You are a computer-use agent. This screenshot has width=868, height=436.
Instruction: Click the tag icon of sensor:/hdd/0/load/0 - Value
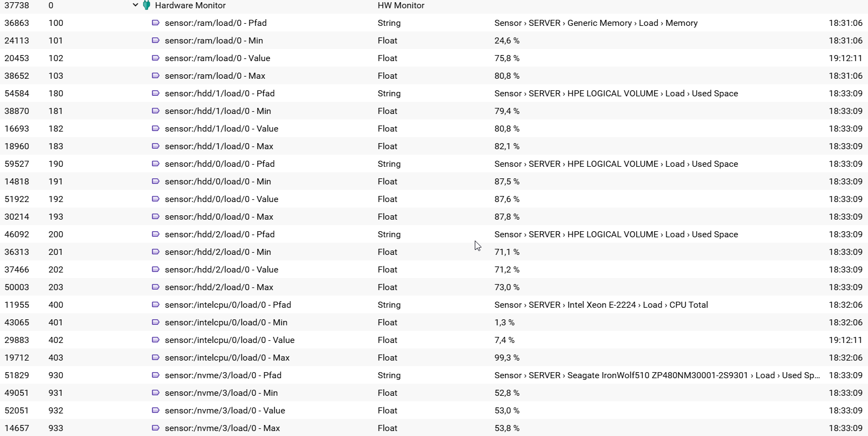[x=156, y=199]
